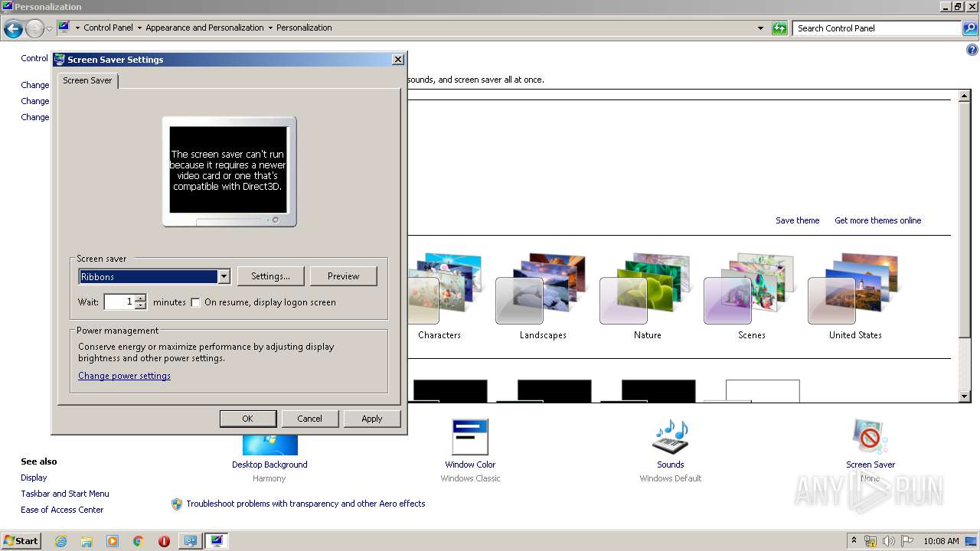Viewport: 980px width, 551px height.
Task: Open the Display link under See also
Action: (34, 478)
